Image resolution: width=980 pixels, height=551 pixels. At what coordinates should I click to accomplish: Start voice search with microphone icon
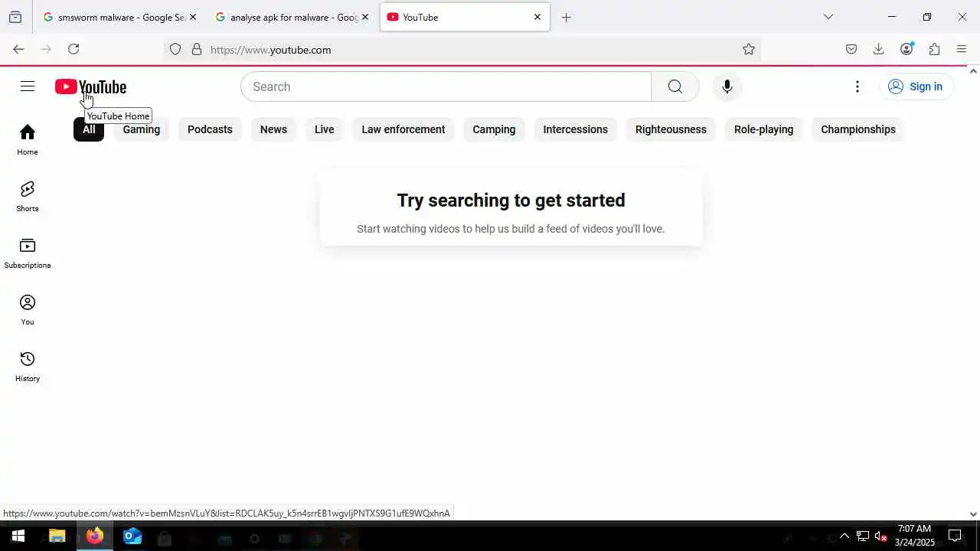tap(727, 86)
